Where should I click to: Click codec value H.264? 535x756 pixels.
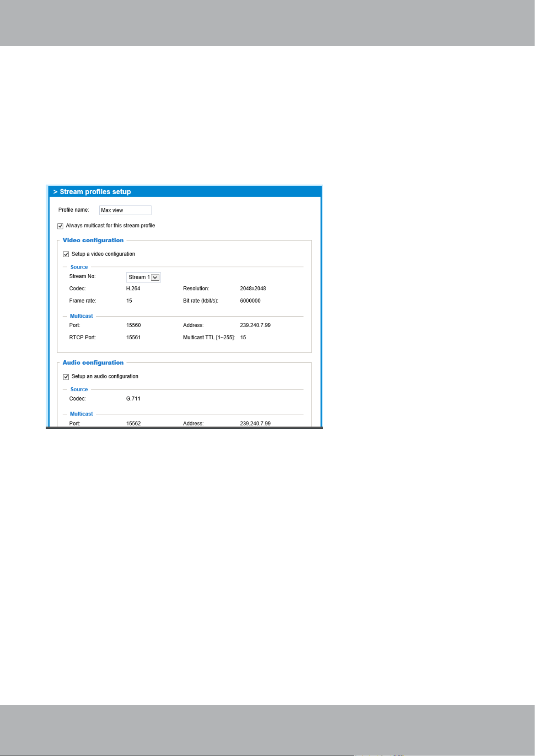coord(133,288)
